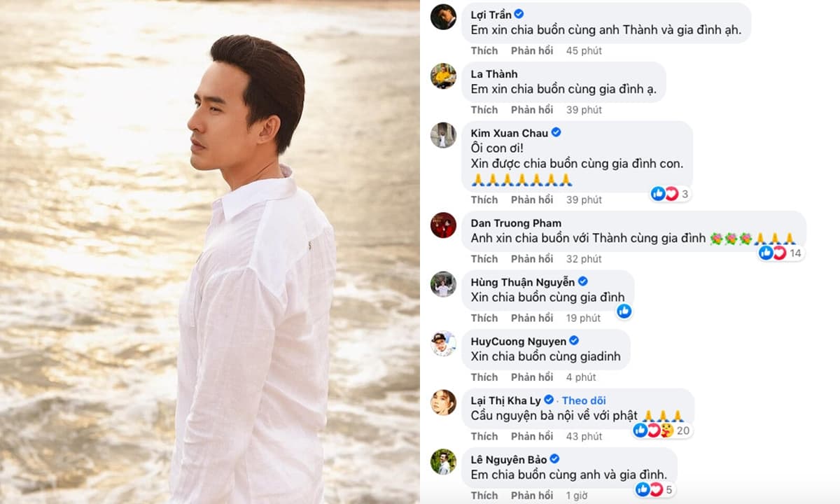
Task: Like Lợi Trần's comment with Thích
Action: pyautogui.click(x=484, y=50)
